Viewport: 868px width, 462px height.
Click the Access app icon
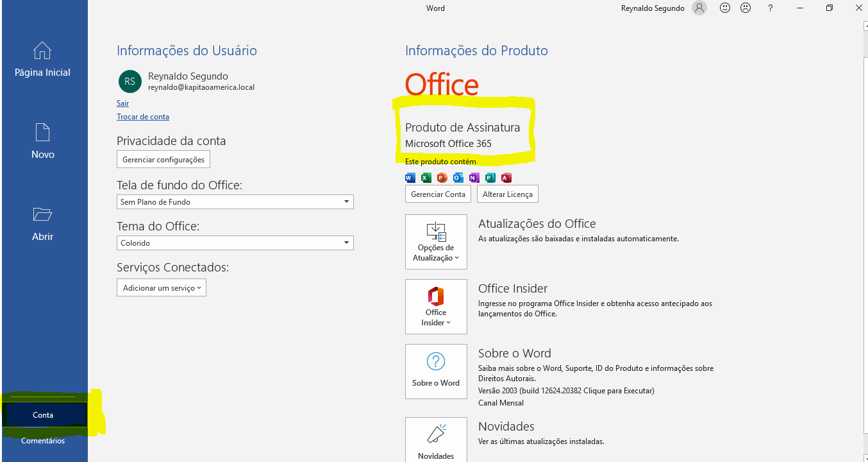coord(506,178)
